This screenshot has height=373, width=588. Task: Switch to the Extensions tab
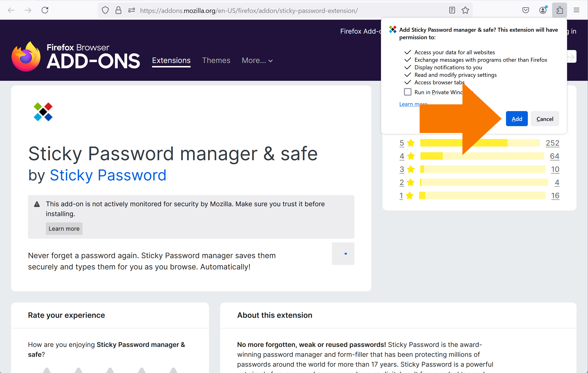point(171,60)
